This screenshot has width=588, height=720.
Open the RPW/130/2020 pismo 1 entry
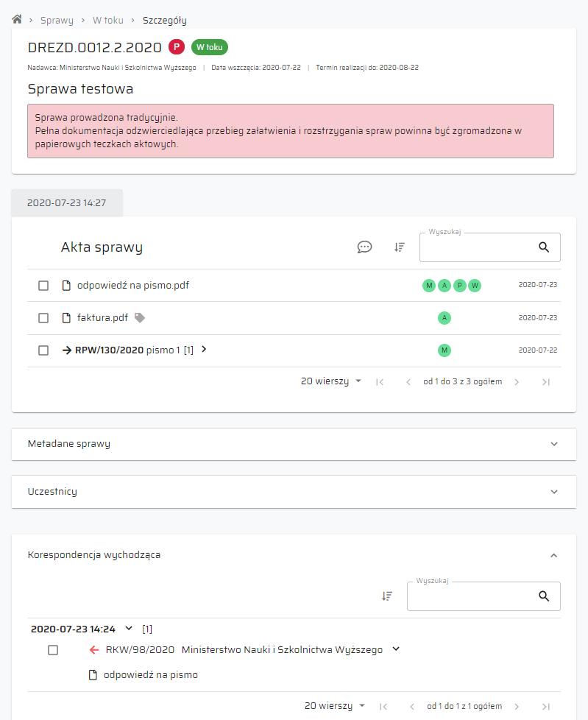pos(127,350)
